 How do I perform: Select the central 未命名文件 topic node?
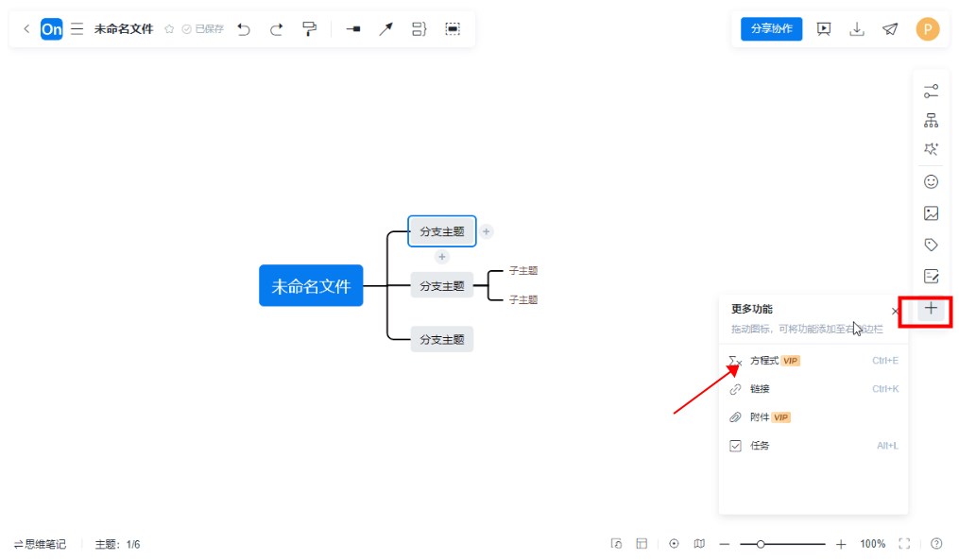[x=311, y=286]
